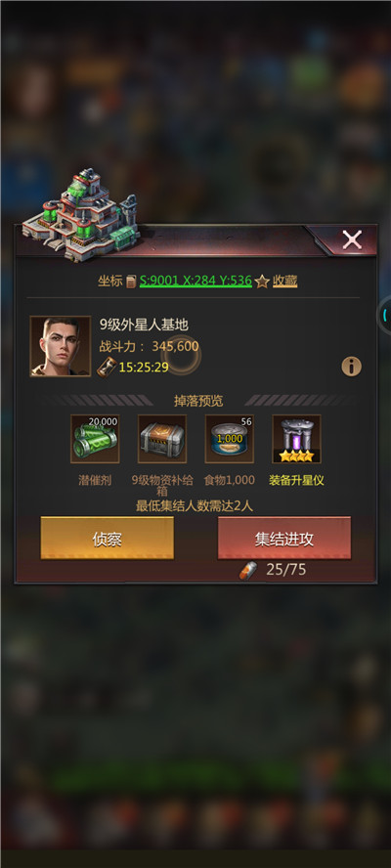Click the 侦察 scout button
Screen dimensions: 391x868
click(x=107, y=538)
